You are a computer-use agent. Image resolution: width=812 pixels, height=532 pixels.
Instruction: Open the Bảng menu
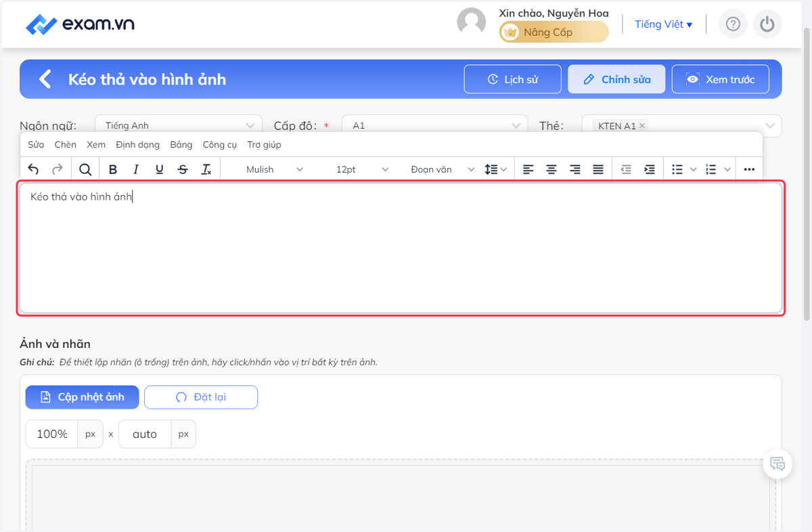(181, 144)
